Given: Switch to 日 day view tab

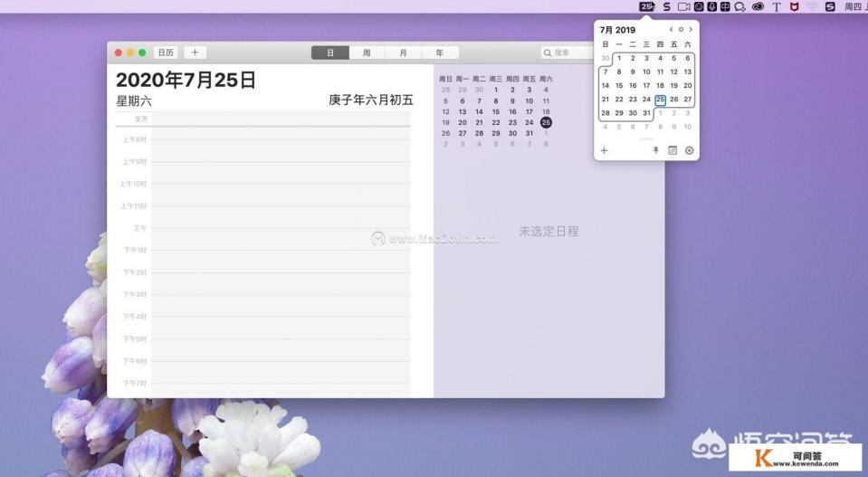Looking at the screenshot, I should point(330,52).
